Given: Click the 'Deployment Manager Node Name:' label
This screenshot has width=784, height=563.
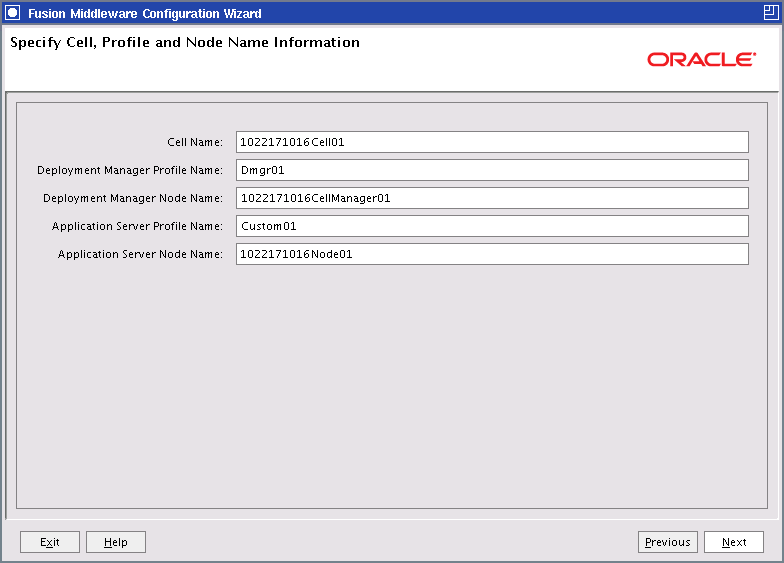Looking at the screenshot, I should pyautogui.click(x=133, y=198).
